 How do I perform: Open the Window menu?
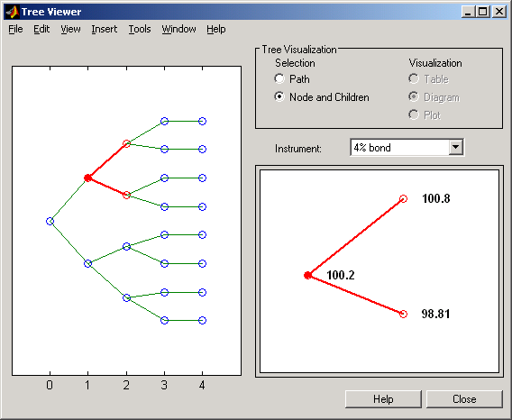[x=179, y=30]
